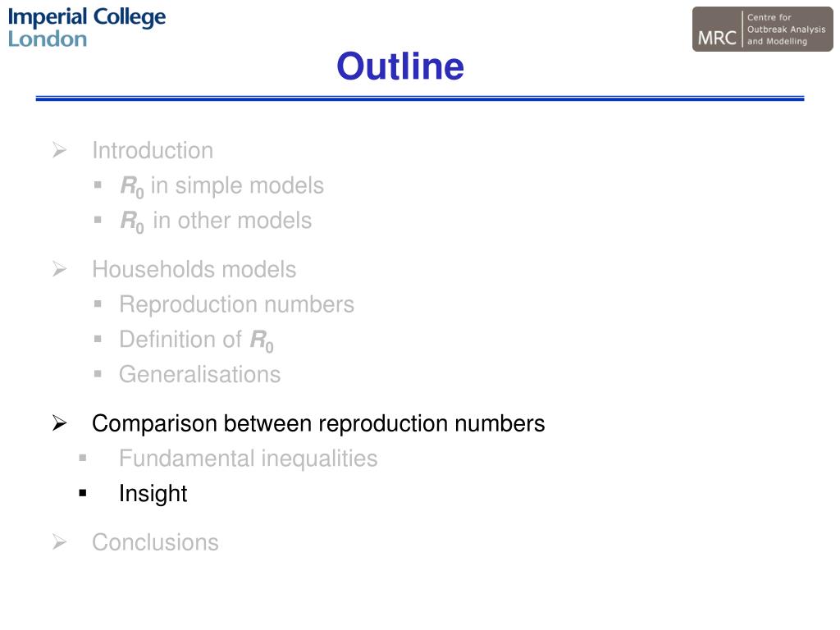Image resolution: width=840 pixels, height=630 pixels.
Task: Select the Outline slide title
Action: [400, 66]
